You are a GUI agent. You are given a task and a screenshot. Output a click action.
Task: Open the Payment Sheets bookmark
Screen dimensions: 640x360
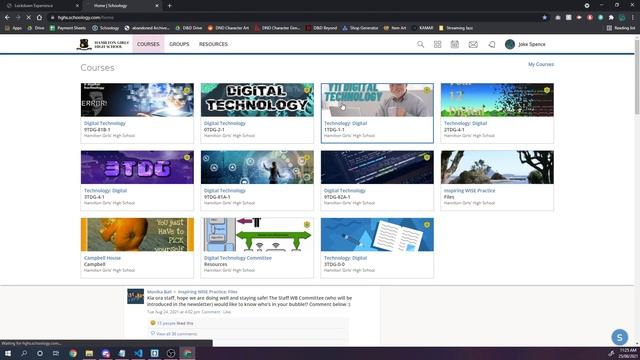click(68, 28)
